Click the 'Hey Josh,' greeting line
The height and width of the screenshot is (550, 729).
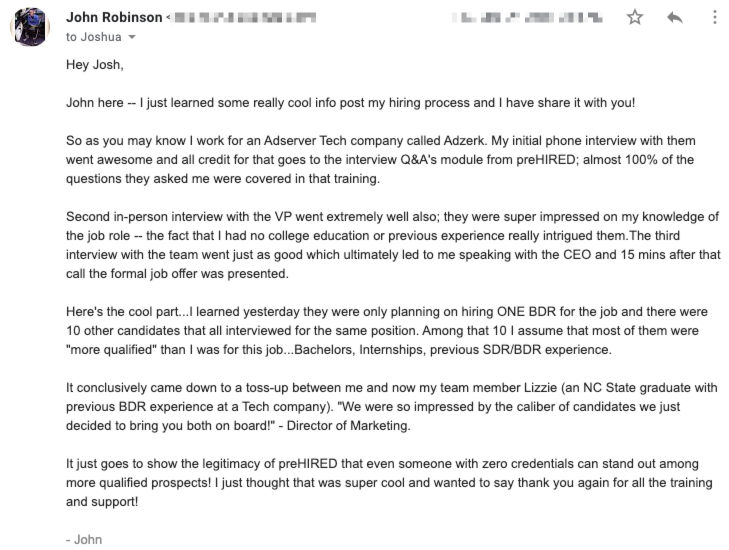93,65
